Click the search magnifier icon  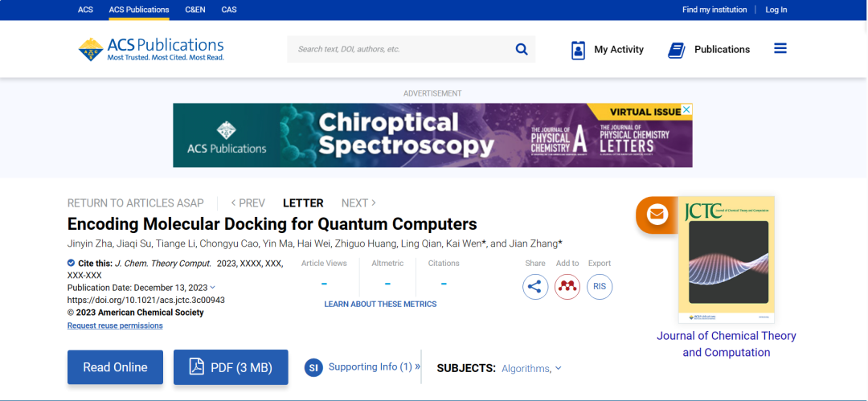tap(522, 49)
